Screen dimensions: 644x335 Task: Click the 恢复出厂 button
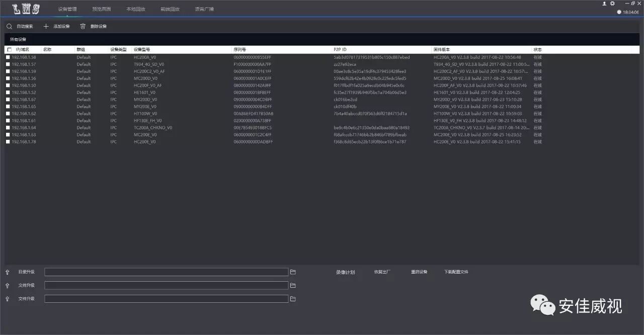click(382, 272)
